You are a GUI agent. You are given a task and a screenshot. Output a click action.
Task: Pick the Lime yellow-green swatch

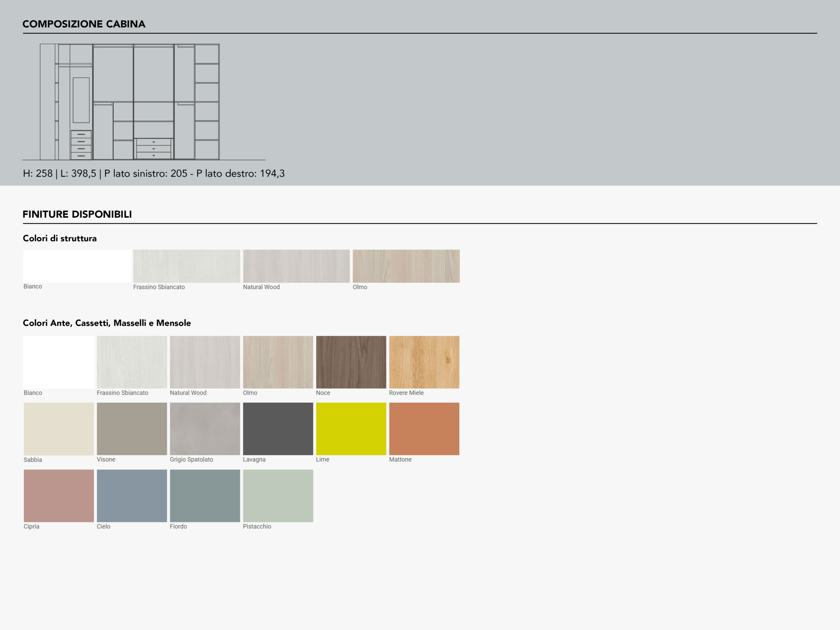(351, 429)
